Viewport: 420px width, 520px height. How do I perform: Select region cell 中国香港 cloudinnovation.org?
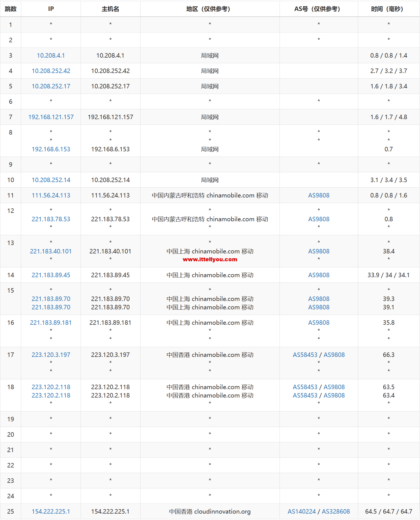click(210, 511)
